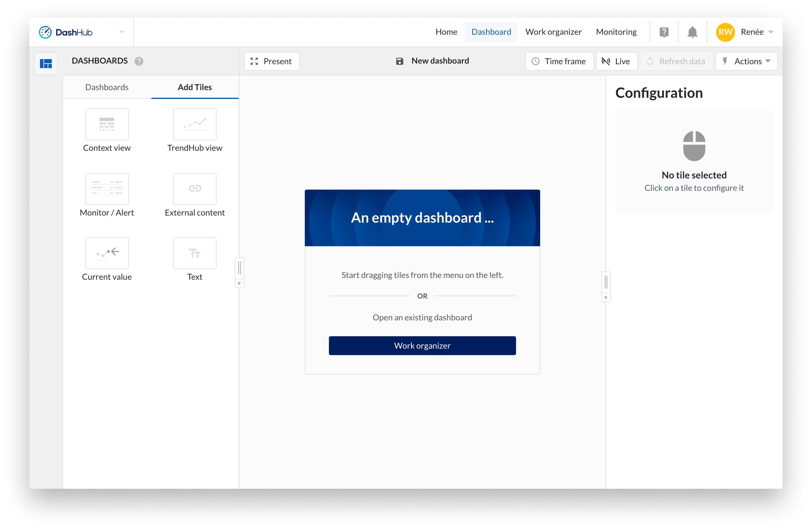Select the TrendHub view tile icon
The height and width of the screenshot is (530, 812).
pos(194,124)
